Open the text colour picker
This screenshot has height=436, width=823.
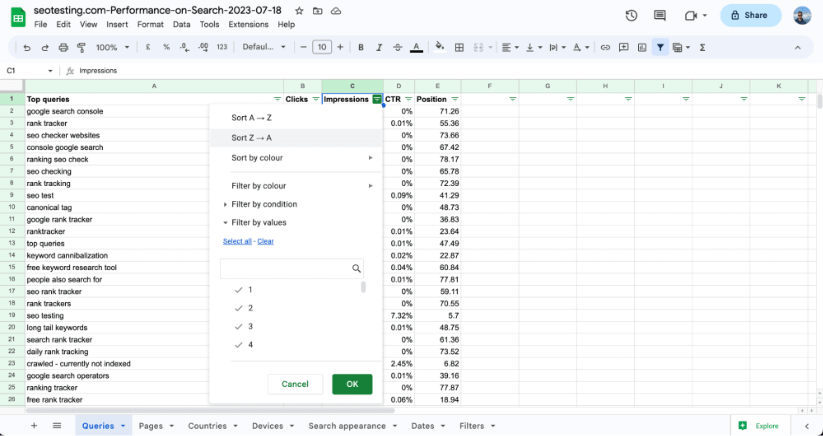pos(416,48)
